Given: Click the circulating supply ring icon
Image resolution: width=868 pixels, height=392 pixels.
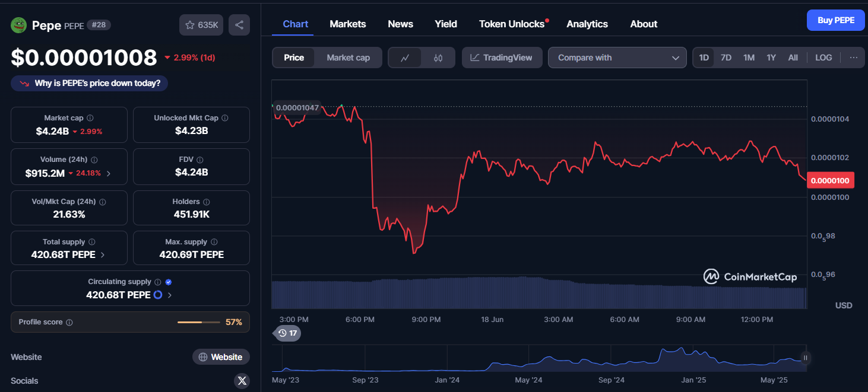Looking at the screenshot, I should tap(158, 295).
